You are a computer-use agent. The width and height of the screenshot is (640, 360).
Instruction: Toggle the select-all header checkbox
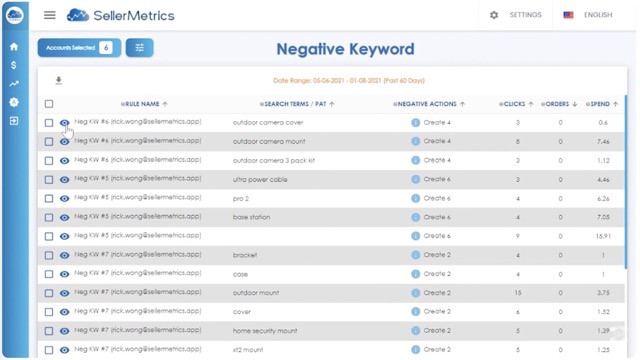pyautogui.click(x=49, y=104)
